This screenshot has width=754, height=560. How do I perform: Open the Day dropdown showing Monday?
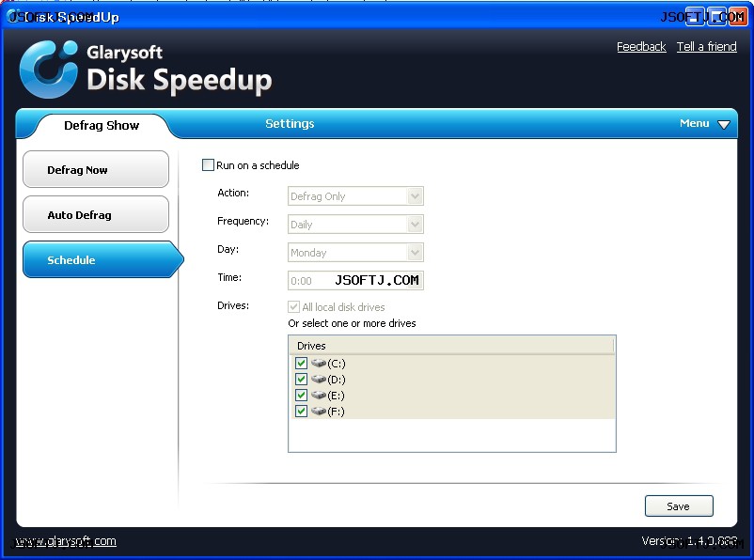click(x=355, y=253)
